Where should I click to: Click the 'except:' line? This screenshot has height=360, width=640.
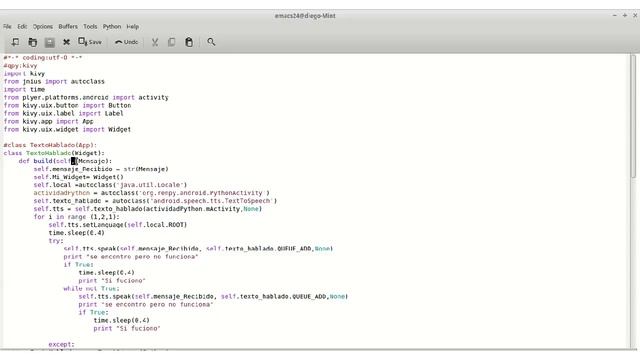(62, 344)
